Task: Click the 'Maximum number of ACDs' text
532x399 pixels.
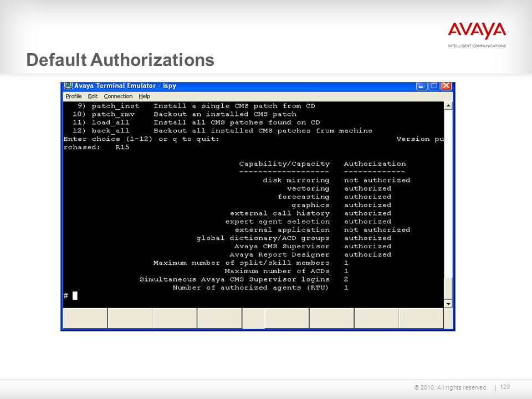Action: (x=277, y=271)
